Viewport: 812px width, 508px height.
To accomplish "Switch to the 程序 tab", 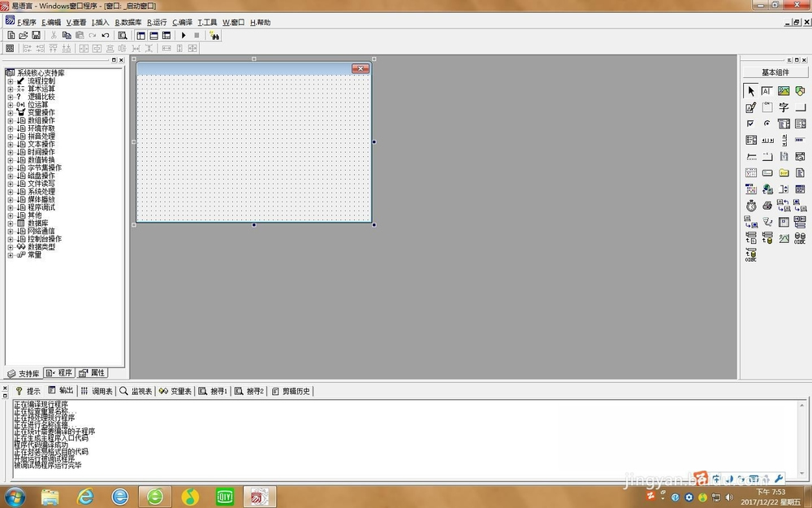I will coord(59,373).
